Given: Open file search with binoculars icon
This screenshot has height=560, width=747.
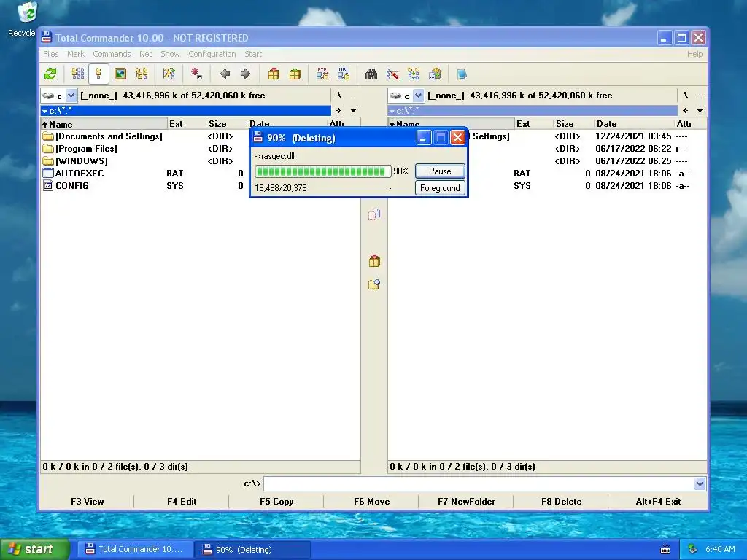Looking at the screenshot, I should (371, 74).
